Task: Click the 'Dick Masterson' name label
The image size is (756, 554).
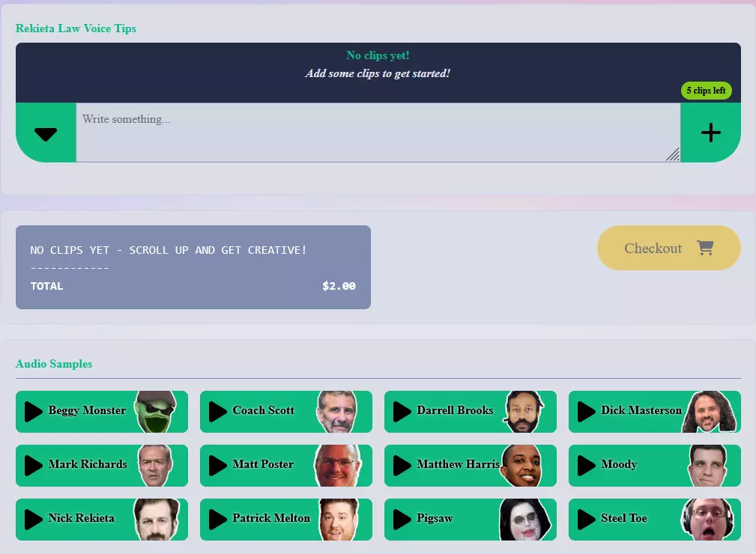Action: pyautogui.click(x=641, y=410)
